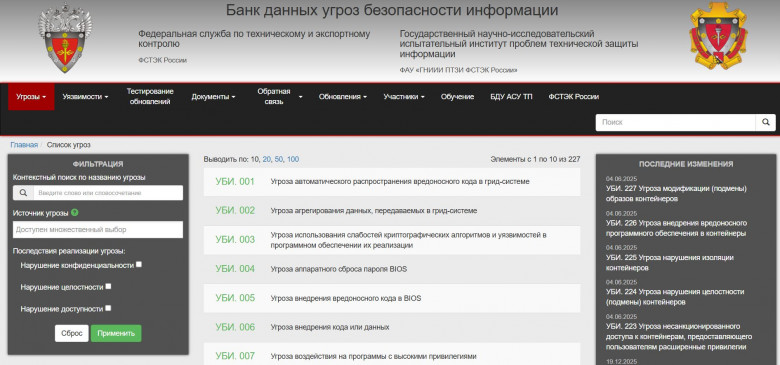Click the ФСТЭК России caption under header
The height and width of the screenshot is (365, 780).
[162, 61]
